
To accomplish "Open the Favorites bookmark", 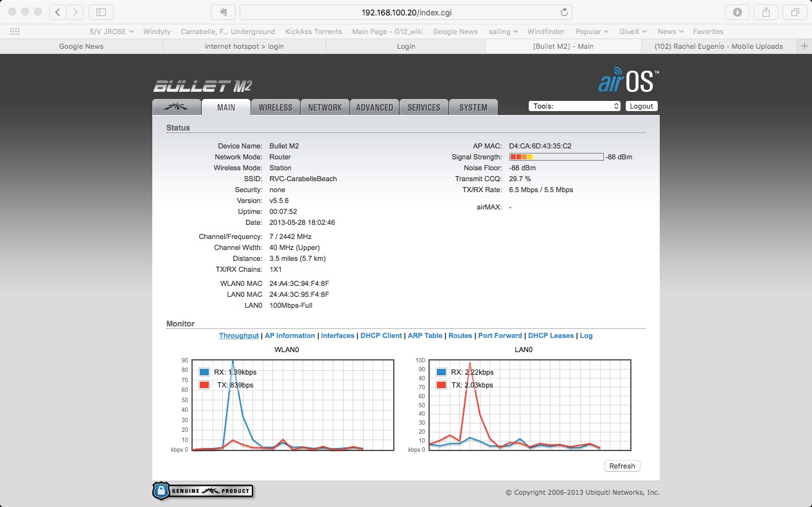I will (708, 31).
